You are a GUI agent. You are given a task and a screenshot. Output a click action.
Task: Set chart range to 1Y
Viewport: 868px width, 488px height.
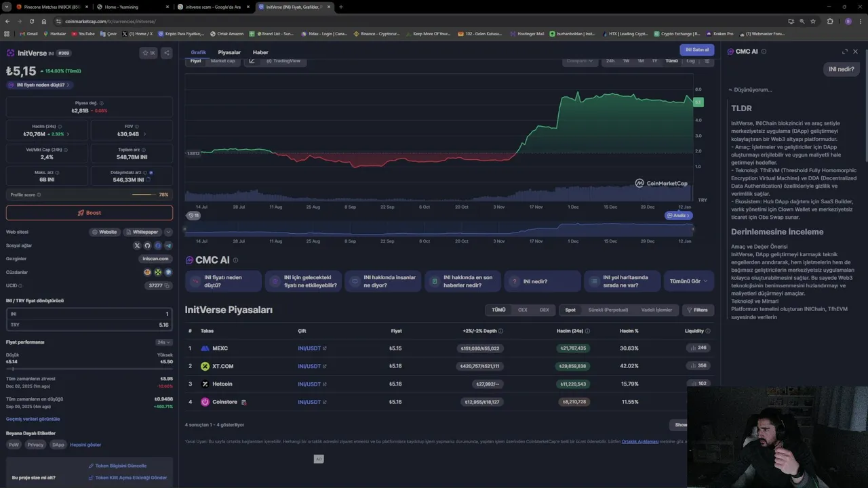[x=654, y=61]
